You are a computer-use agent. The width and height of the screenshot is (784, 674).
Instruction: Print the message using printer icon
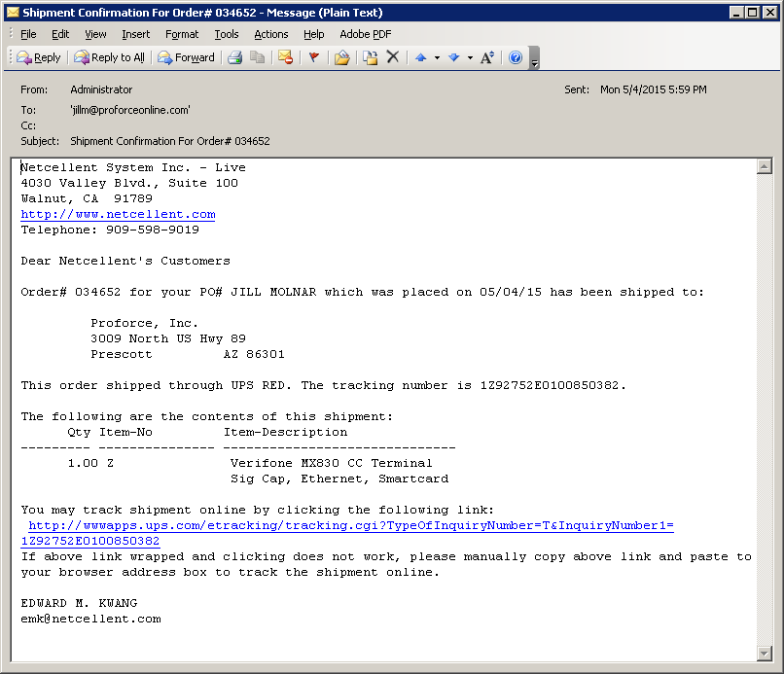234,57
